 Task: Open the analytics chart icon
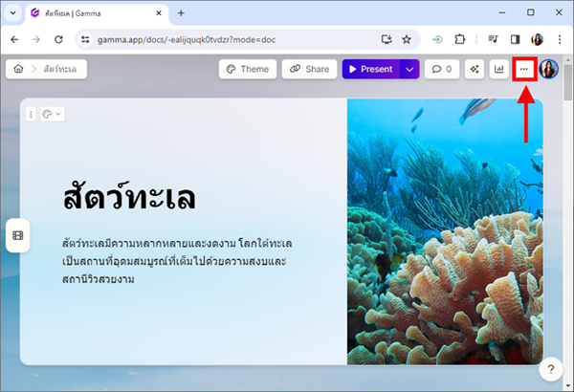click(499, 69)
